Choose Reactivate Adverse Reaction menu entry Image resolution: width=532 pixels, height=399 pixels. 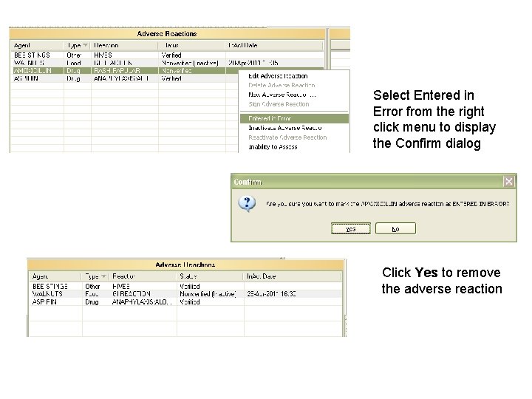tap(287, 137)
